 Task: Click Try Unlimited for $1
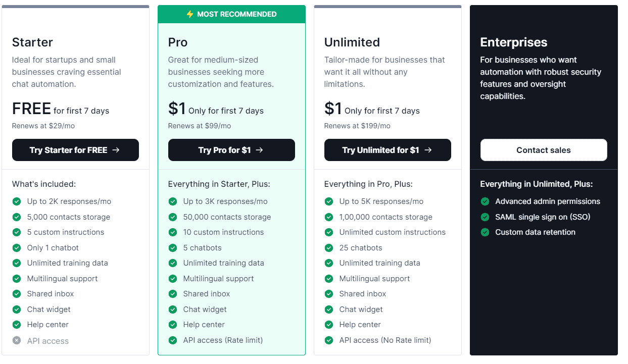click(x=388, y=150)
